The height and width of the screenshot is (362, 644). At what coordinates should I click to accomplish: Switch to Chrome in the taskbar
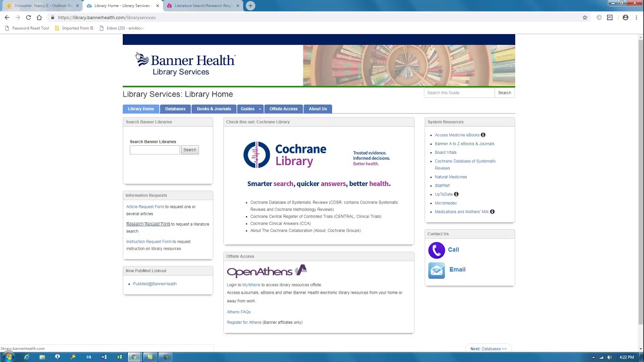134,357
